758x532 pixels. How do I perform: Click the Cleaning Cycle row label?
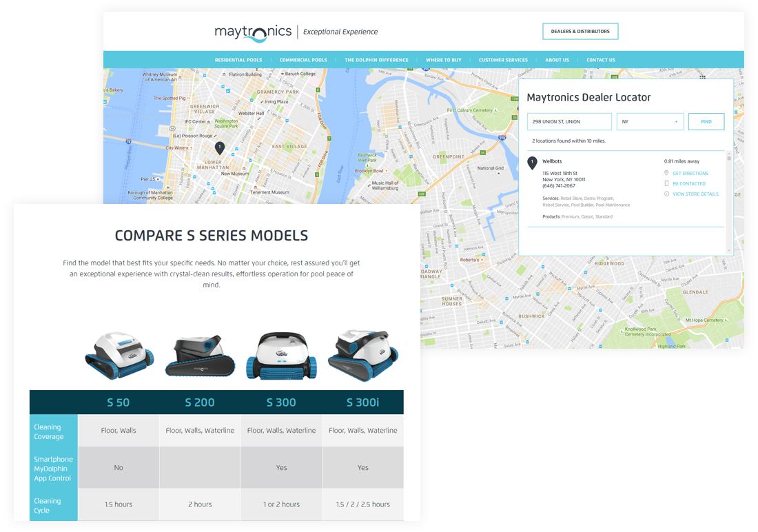(53, 505)
